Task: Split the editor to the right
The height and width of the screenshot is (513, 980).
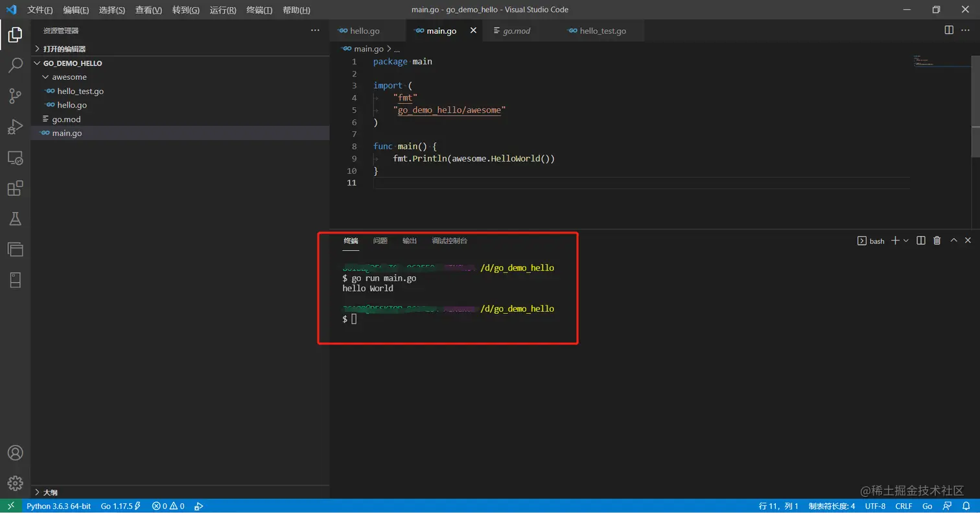Action: pos(949,30)
